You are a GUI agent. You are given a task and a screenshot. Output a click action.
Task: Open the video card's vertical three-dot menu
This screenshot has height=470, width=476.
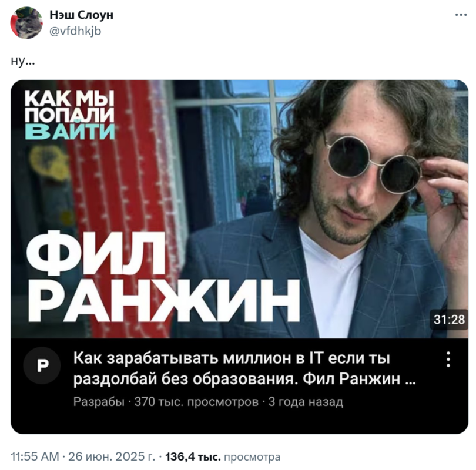tap(448, 360)
